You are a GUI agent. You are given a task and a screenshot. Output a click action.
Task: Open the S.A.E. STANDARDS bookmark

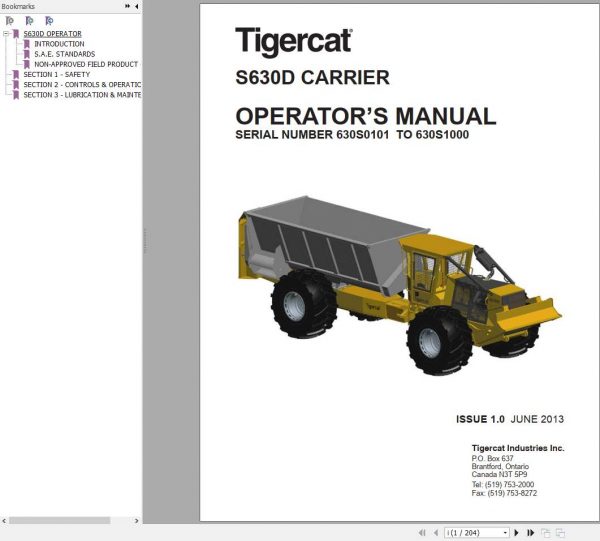coord(65,54)
